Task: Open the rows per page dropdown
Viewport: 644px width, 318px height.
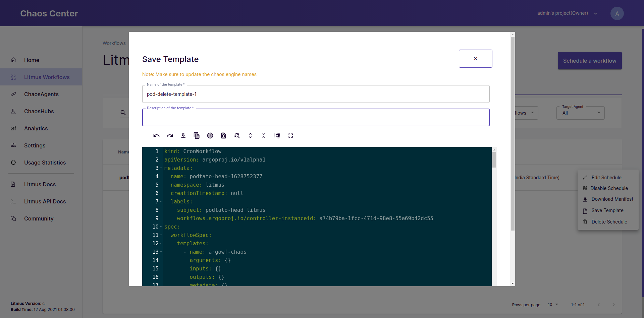Action: (553, 305)
